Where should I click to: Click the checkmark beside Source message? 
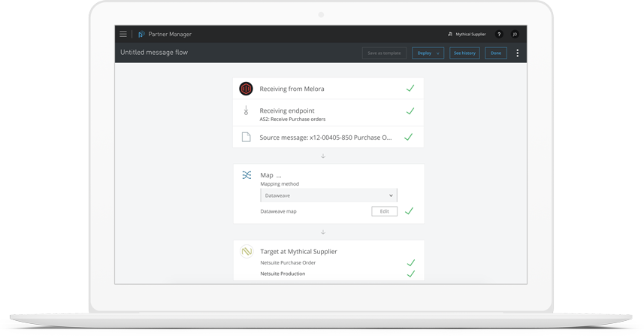pos(408,137)
